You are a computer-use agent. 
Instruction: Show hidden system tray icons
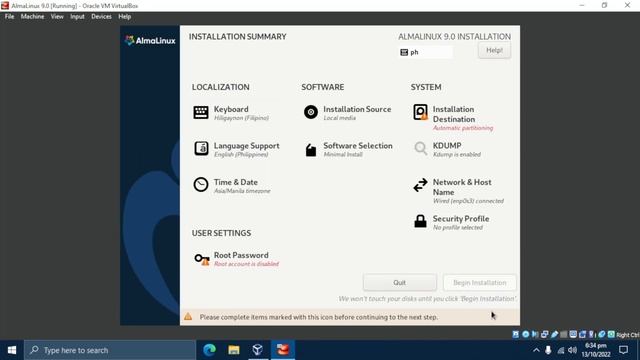coord(536,350)
